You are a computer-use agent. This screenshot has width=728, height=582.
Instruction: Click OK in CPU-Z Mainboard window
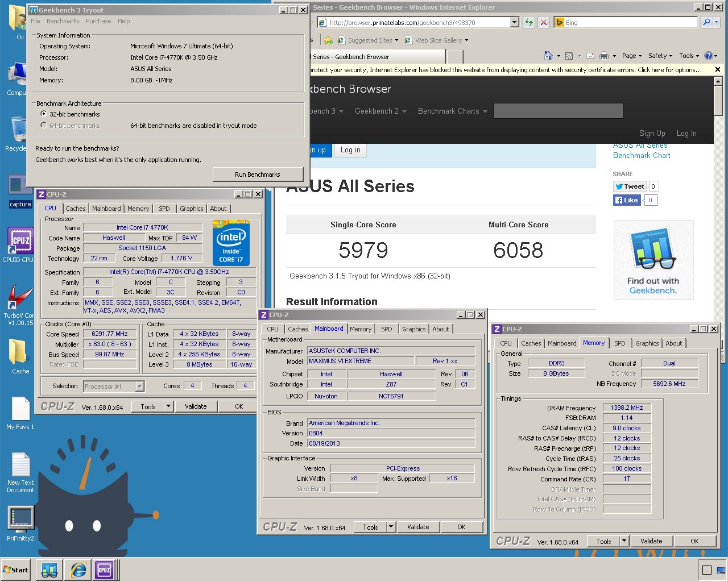point(461,527)
